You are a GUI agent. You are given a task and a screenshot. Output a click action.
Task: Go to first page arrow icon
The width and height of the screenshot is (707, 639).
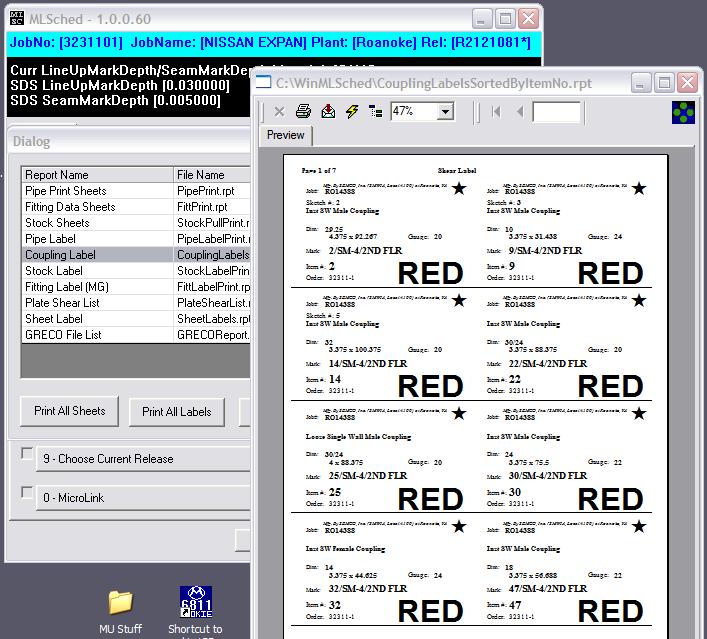pos(497,112)
